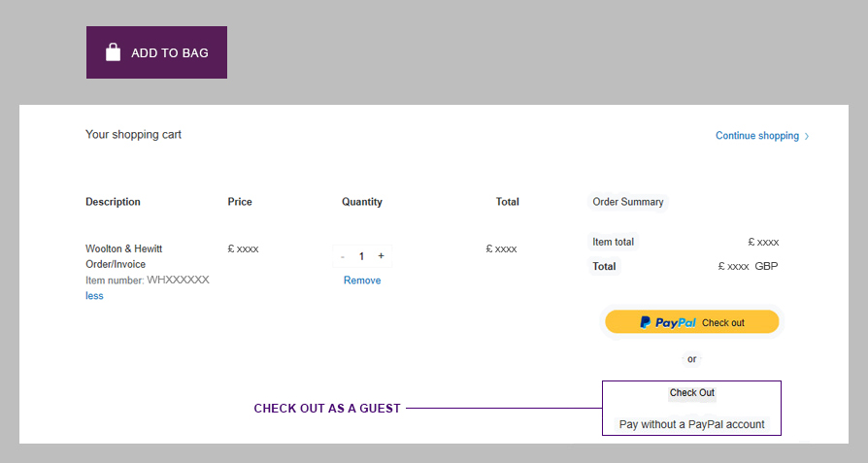This screenshot has width=868, height=463.
Task: Increase quantity with the plus button
Action: [381, 256]
